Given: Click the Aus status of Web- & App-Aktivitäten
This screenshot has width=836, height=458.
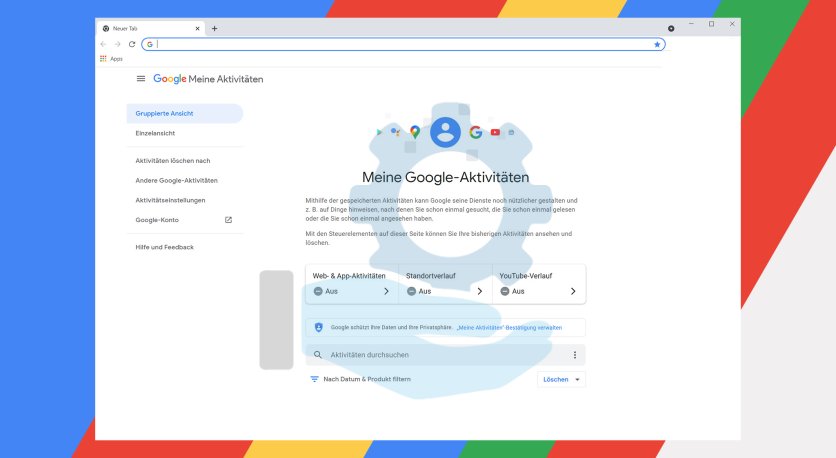Looking at the screenshot, I should point(326,291).
